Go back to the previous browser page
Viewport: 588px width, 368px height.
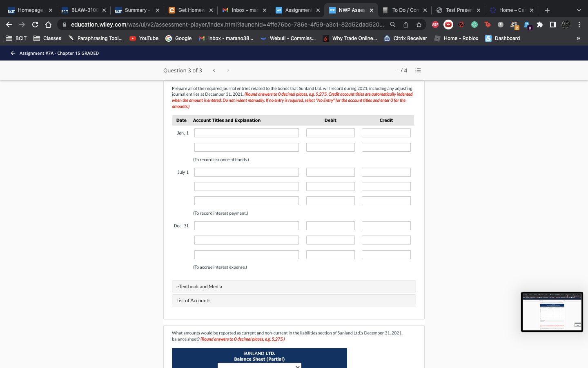(9, 25)
